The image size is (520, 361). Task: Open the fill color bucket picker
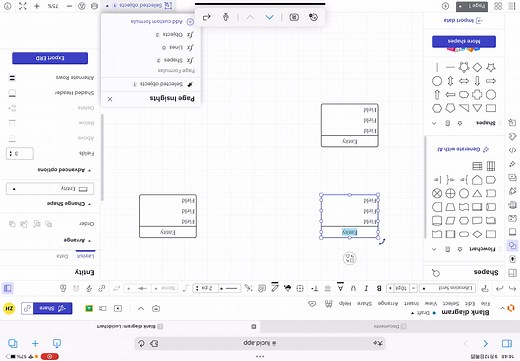click(x=287, y=288)
